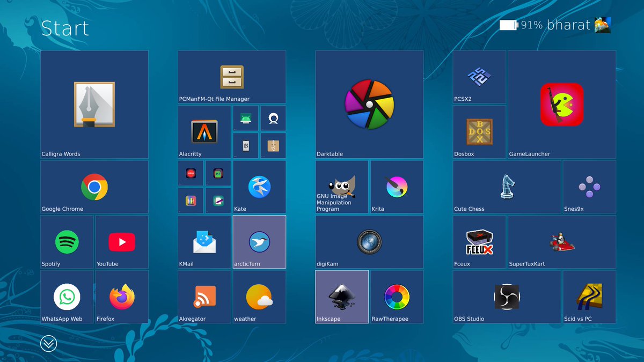Launch WhatsApp Web tile

67,297
